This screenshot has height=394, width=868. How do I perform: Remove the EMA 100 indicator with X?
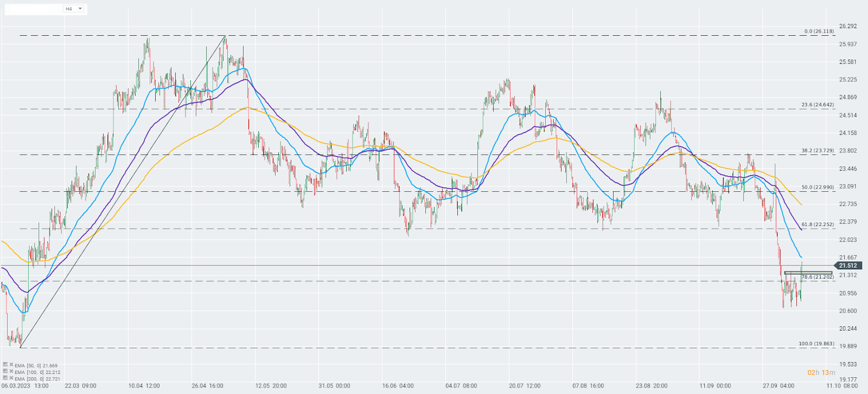click(x=11, y=372)
